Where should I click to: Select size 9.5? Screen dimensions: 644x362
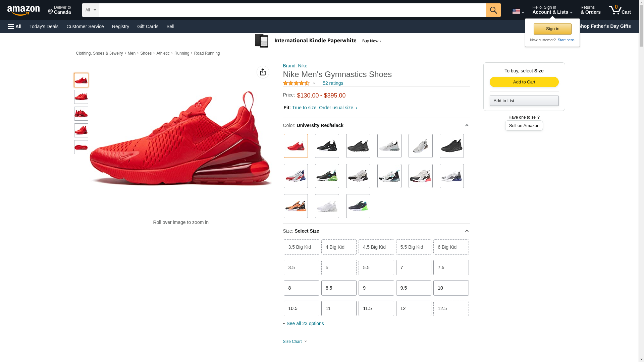[413, 288]
